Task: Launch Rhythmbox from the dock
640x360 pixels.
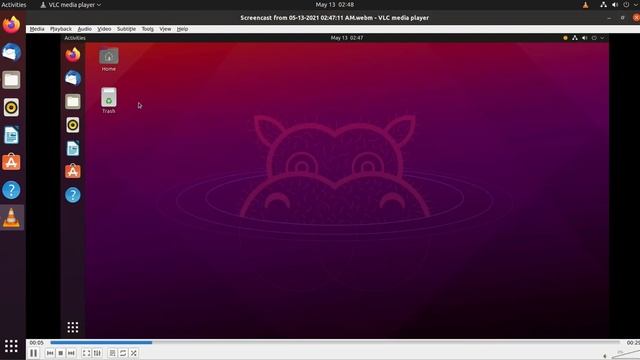Action: click(11, 107)
